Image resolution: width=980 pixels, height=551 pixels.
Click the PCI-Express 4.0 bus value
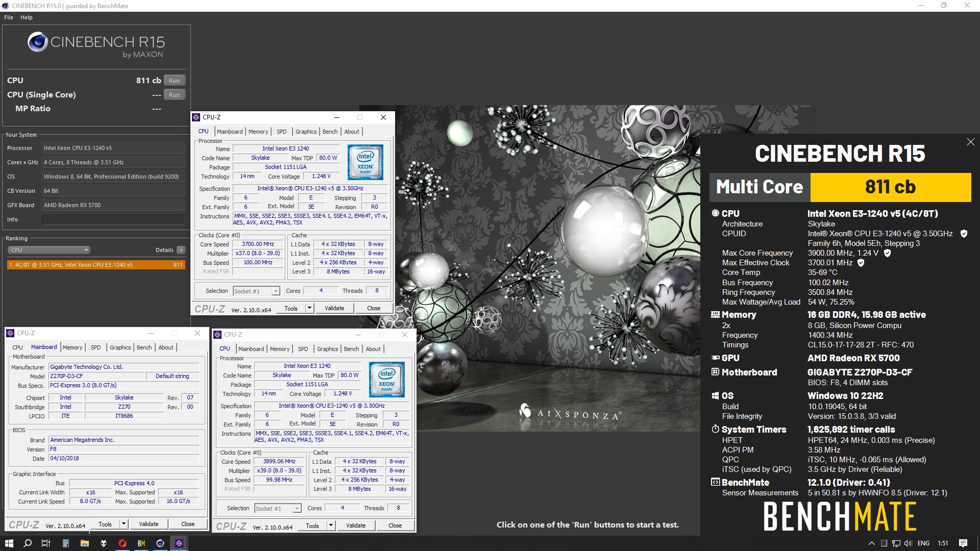click(134, 483)
